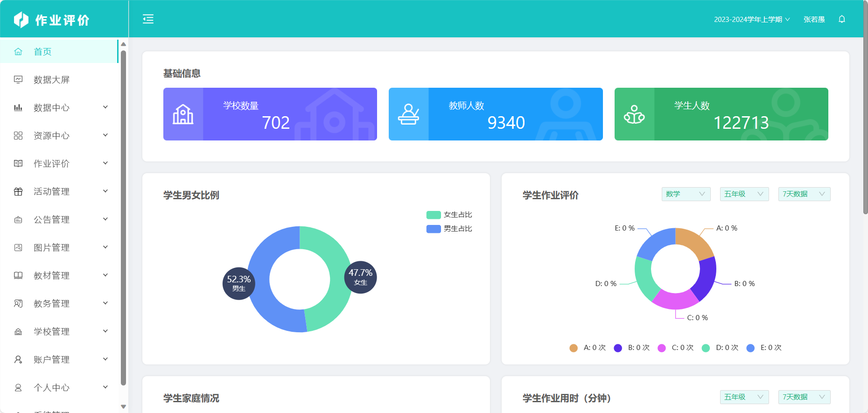
Task: Click the 教材管理 open book icon
Action: click(18, 275)
